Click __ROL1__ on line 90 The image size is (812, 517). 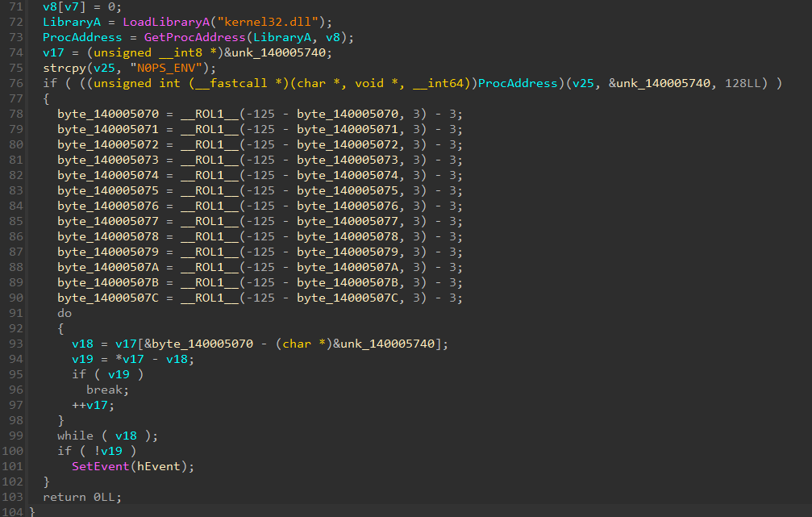coord(209,298)
